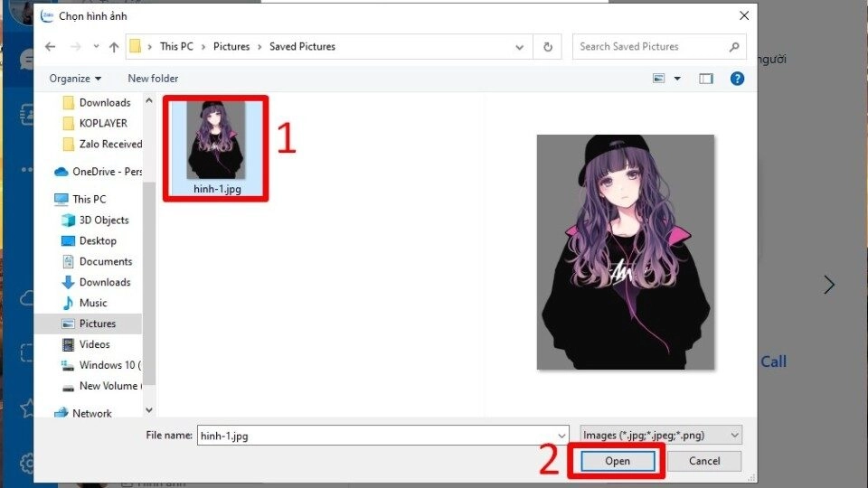The height and width of the screenshot is (488, 868).
Task: Select the hinh-1.jpg thumbnail
Action: [216, 146]
